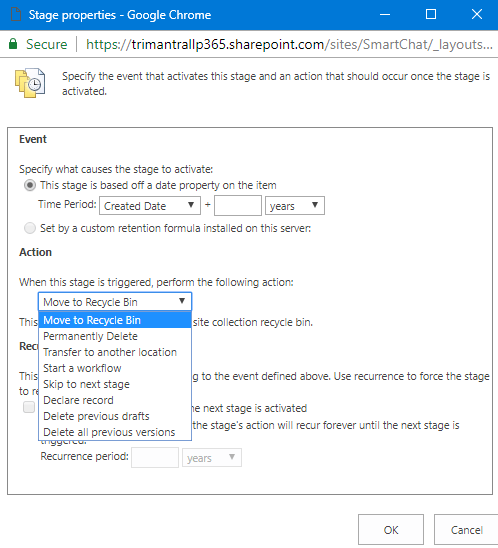
Task: Choose Move to Recycle Bin option in list
Action: pos(115,320)
